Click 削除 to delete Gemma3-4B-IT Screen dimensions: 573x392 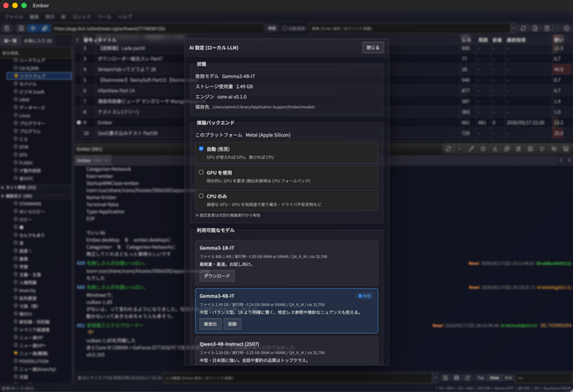tap(233, 324)
